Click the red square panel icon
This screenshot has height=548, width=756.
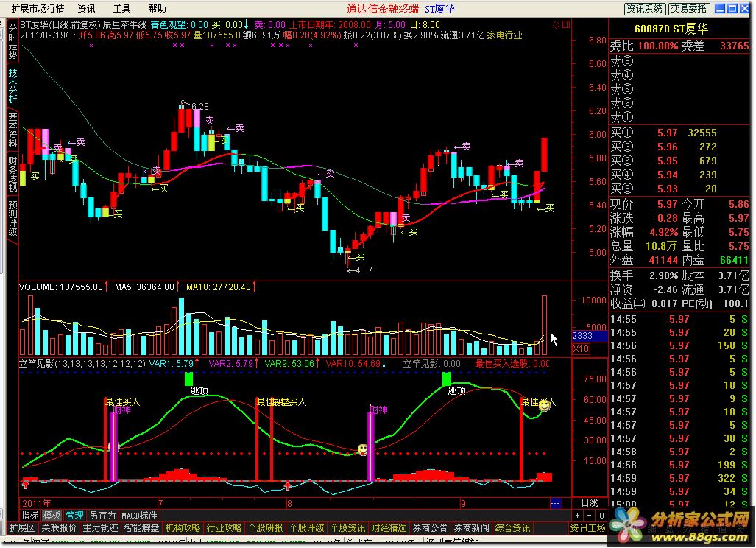tap(566, 24)
